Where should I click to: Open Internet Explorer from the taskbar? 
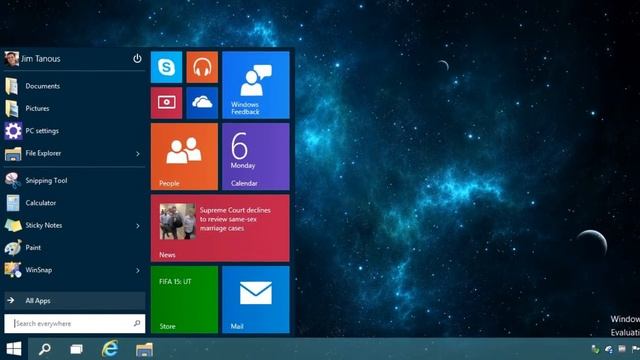point(110,349)
